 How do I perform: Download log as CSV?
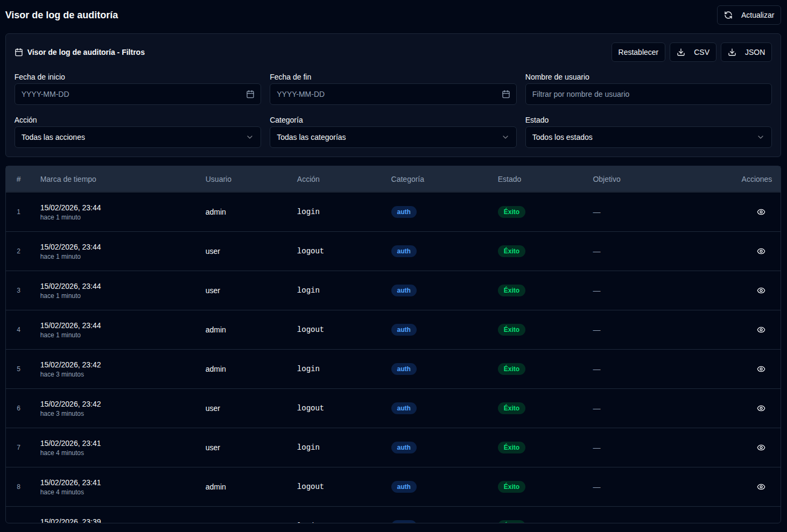[x=692, y=52]
